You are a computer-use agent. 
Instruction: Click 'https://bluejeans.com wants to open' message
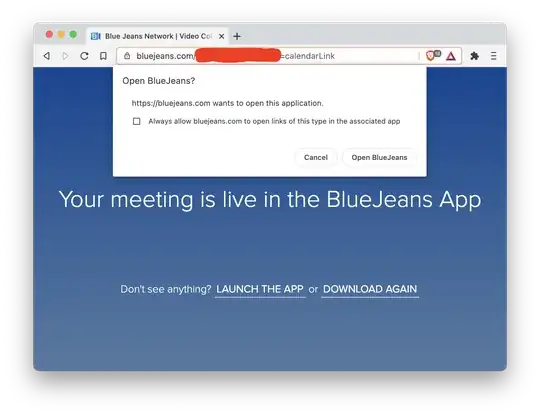[227, 103]
